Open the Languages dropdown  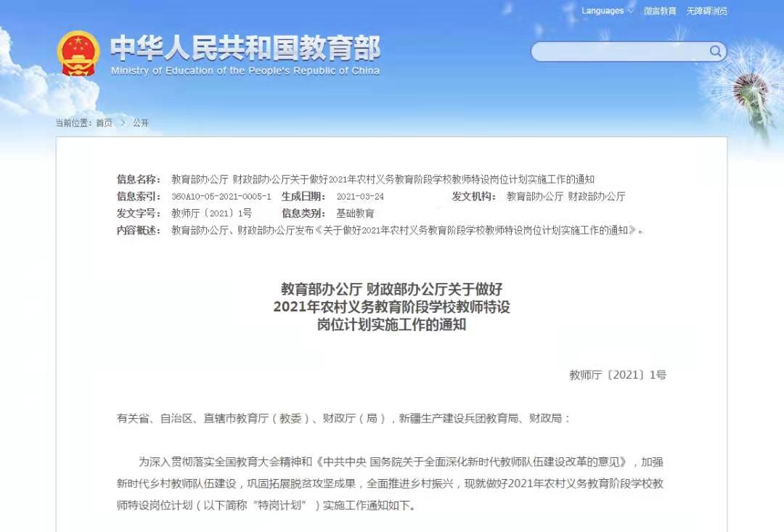click(x=607, y=10)
